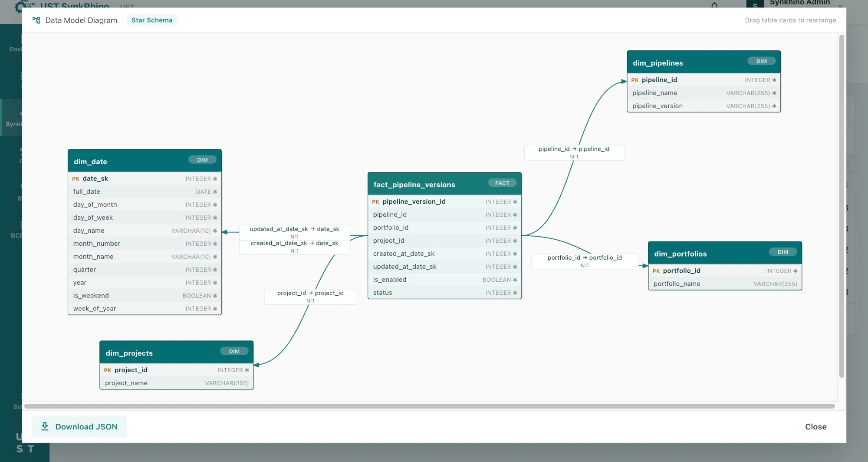Screen dimensions: 868x462
Task: Click the DIM badge on dim_portfolios
Action: (x=783, y=252)
